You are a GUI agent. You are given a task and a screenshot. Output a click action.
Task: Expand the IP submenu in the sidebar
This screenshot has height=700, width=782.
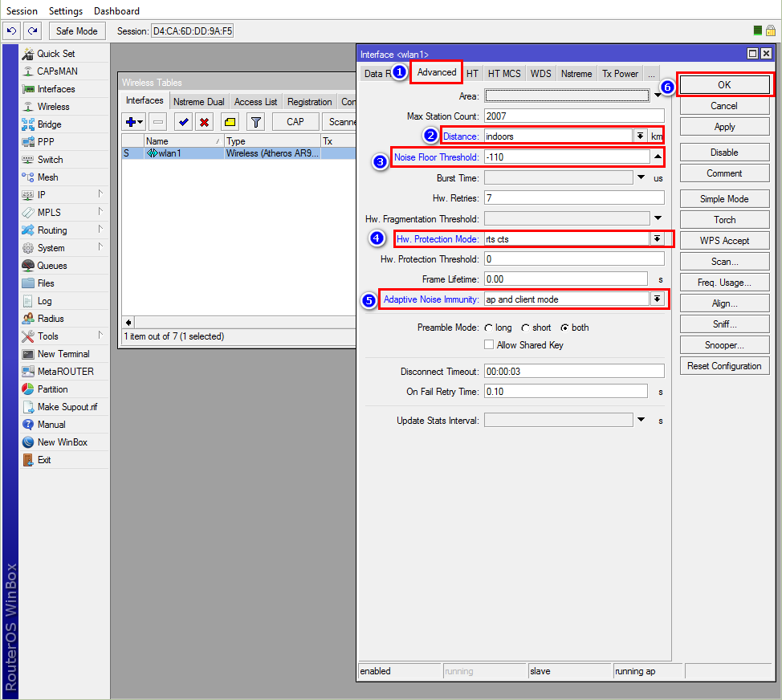click(x=100, y=194)
